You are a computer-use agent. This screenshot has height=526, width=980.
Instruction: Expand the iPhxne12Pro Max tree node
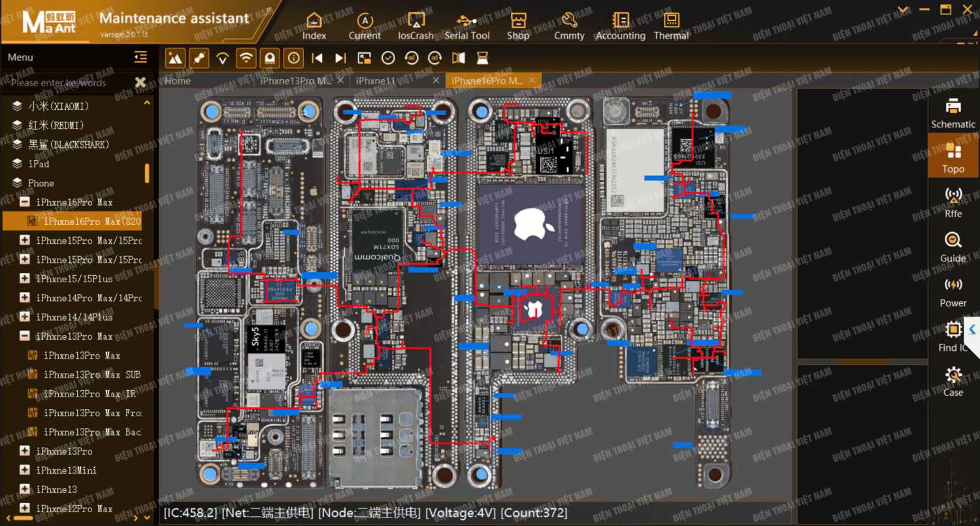coord(25,508)
